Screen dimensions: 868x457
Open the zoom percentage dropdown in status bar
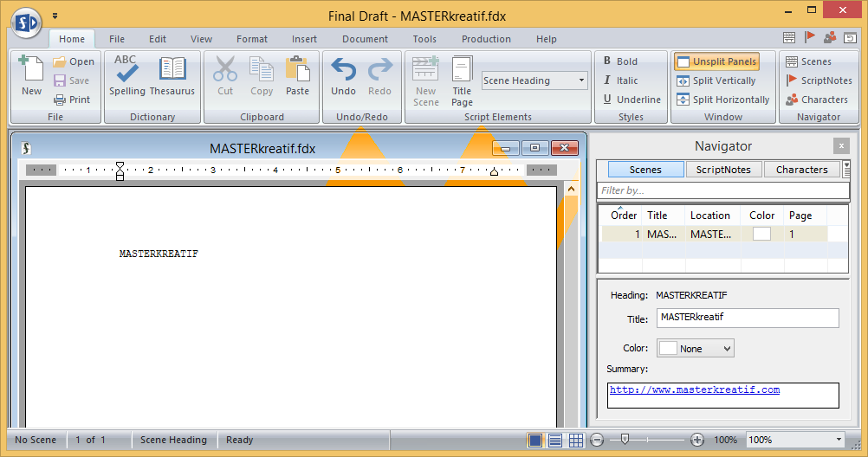tap(839, 440)
